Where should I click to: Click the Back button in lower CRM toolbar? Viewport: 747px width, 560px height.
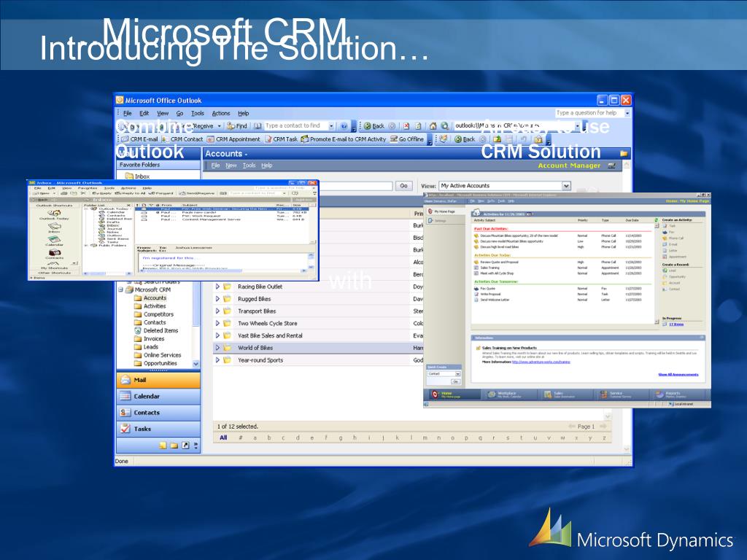[465, 139]
